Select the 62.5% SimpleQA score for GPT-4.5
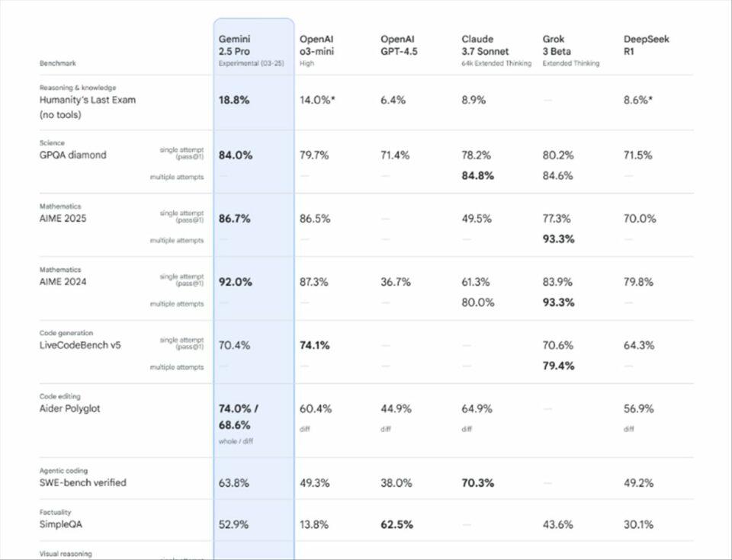This screenshot has height=560, width=732. tap(397, 525)
